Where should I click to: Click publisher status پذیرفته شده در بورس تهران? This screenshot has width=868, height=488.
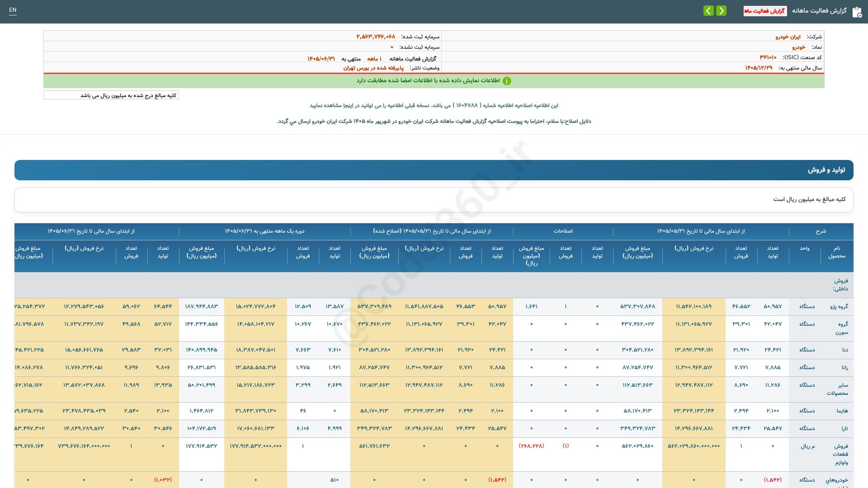tap(373, 68)
